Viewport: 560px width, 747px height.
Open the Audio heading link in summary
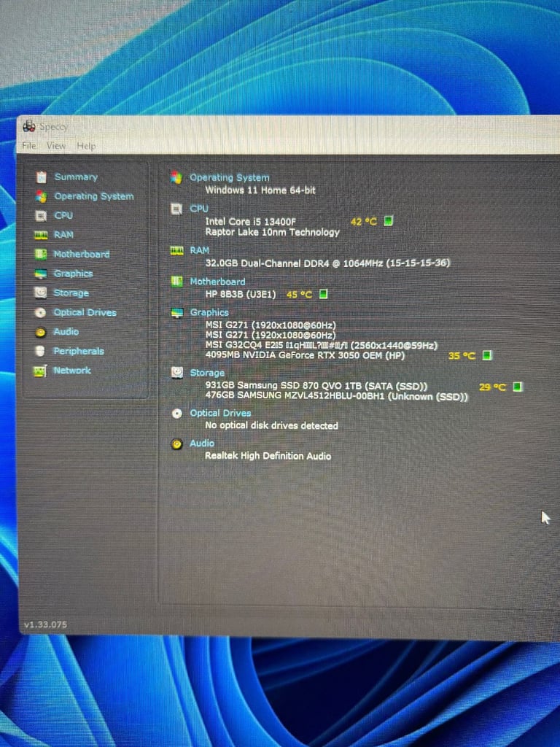pos(202,443)
